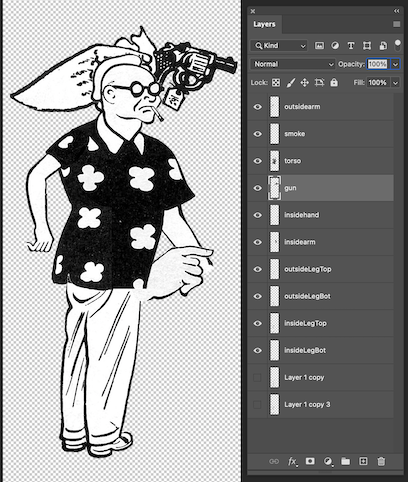
Task: Click the insidearm layer thumbnail
Action: coord(274,242)
